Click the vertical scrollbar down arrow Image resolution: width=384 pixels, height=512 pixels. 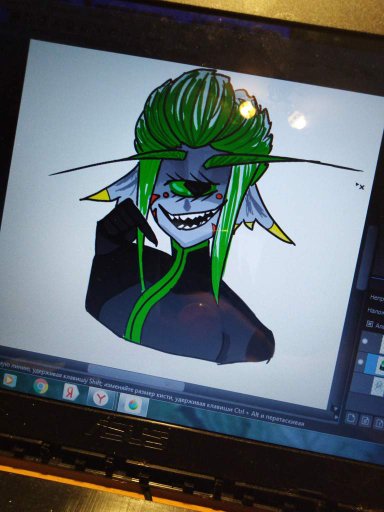(336, 409)
